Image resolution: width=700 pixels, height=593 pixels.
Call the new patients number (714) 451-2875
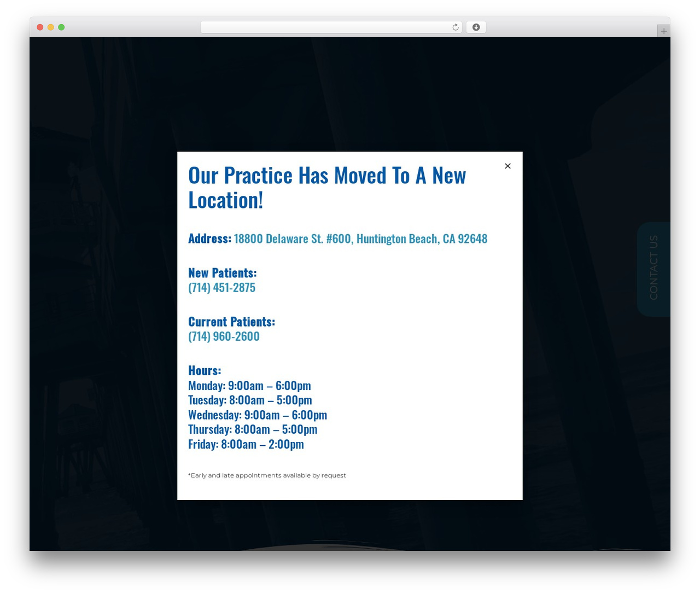(221, 288)
